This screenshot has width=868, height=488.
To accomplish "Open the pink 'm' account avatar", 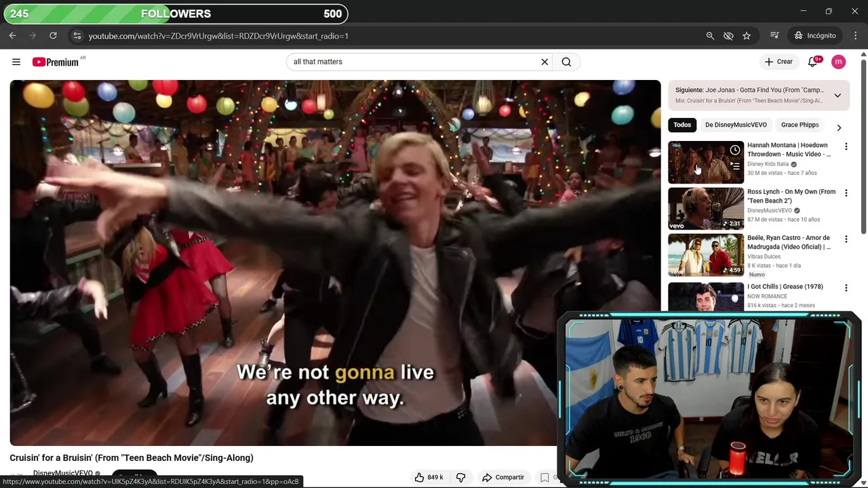I will click(x=839, y=62).
